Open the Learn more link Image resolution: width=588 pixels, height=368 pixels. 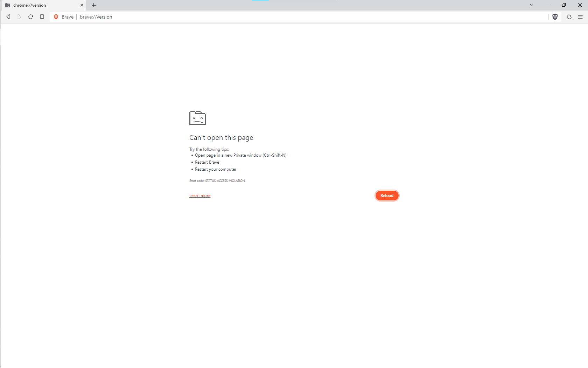199,195
